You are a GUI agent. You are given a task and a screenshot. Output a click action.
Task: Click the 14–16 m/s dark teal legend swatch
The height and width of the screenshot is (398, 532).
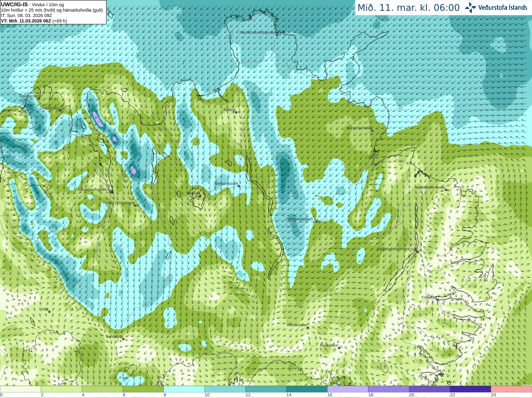click(x=307, y=389)
